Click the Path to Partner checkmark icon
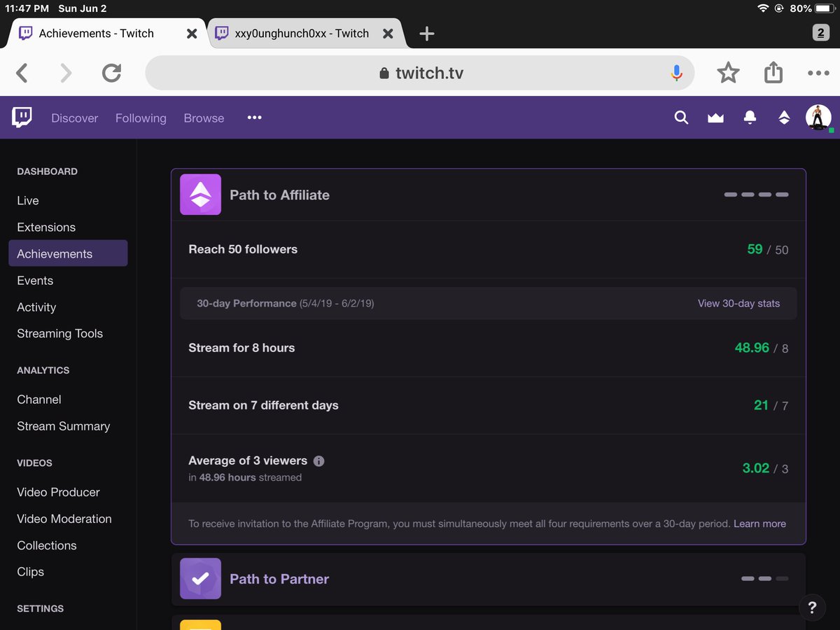 click(200, 579)
